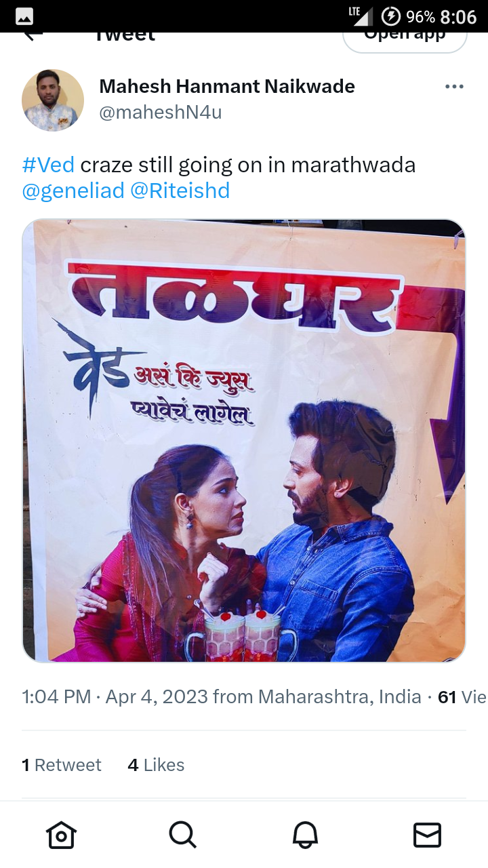View the 1 Retweet list
This screenshot has width=488, height=868.
(x=62, y=765)
